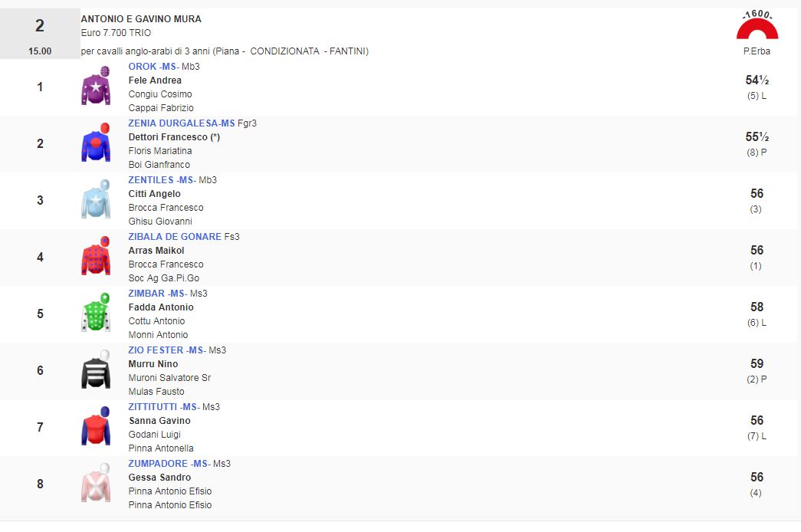The height and width of the screenshot is (532, 801).
Task: Click Zio Fester's black striped silk icon
Action: (96, 370)
